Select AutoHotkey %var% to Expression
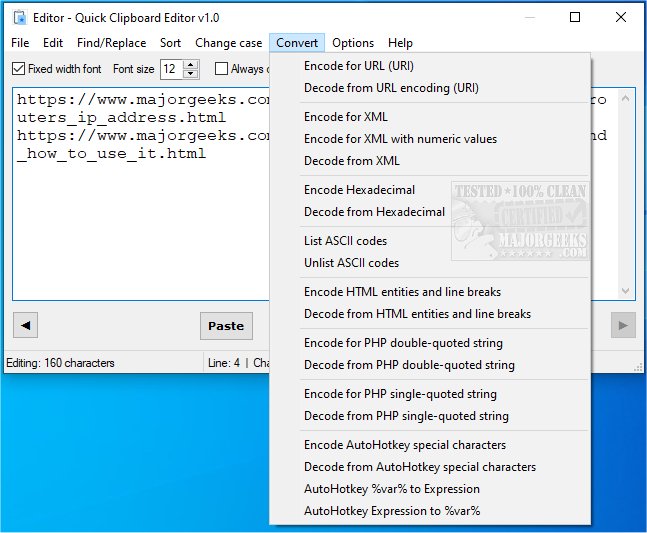The height and width of the screenshot is (533, 647). tap(391, 489)
